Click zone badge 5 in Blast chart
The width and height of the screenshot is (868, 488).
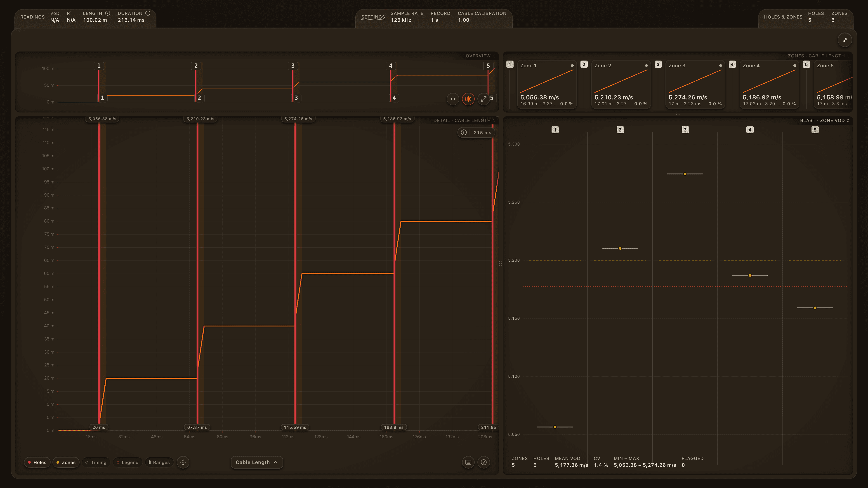(x=815, y=130)
